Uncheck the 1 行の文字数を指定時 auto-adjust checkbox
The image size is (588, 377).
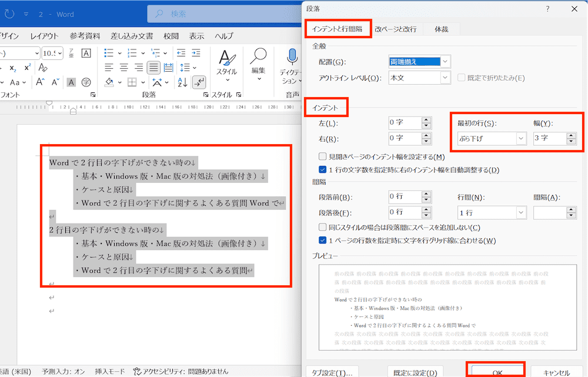click(322, 170)
